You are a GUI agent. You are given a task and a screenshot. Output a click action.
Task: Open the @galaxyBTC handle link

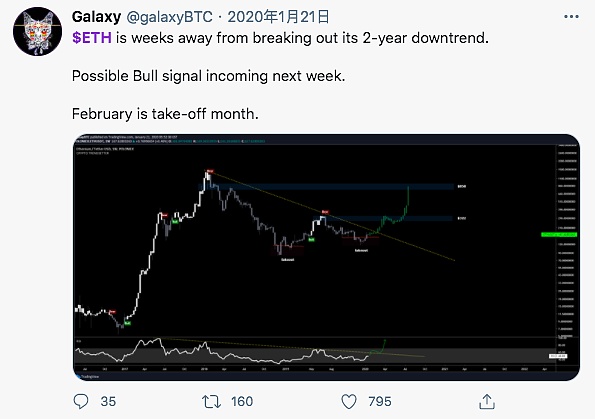coord(169,17)
